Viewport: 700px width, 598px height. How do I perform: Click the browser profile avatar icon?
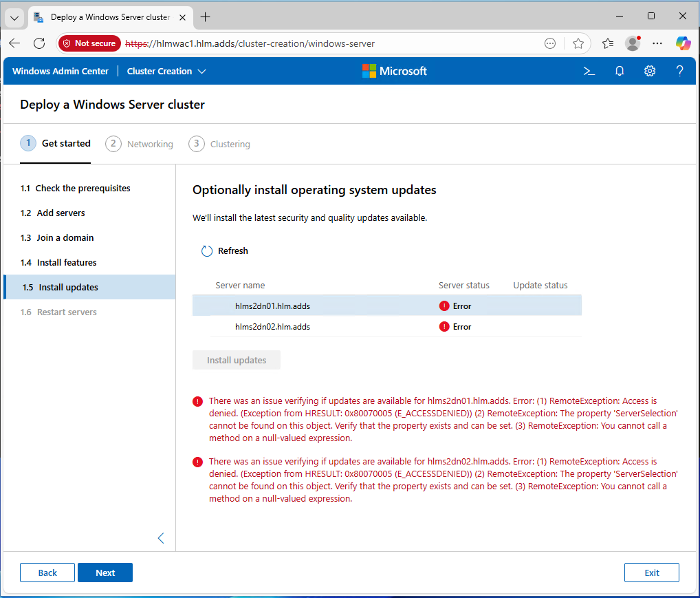[x=633, y=43]
